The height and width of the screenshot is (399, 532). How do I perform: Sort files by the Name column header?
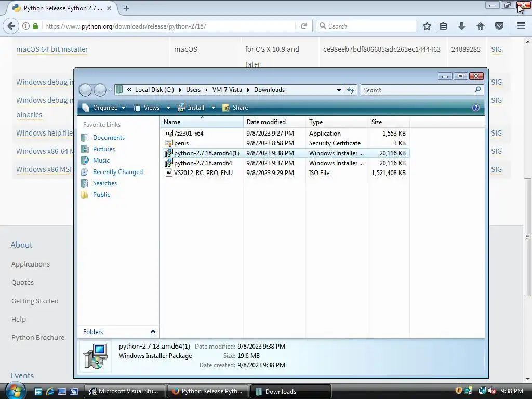202,122
